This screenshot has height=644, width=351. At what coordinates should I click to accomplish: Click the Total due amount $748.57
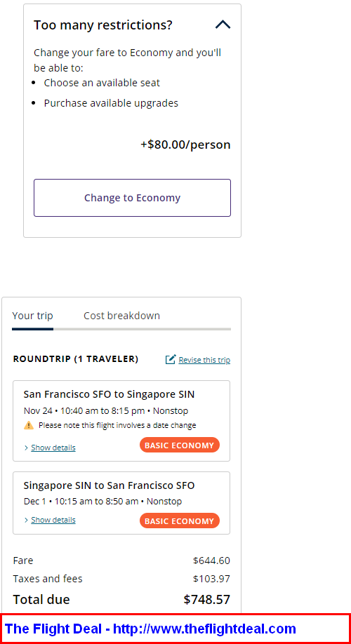(206, 600)
